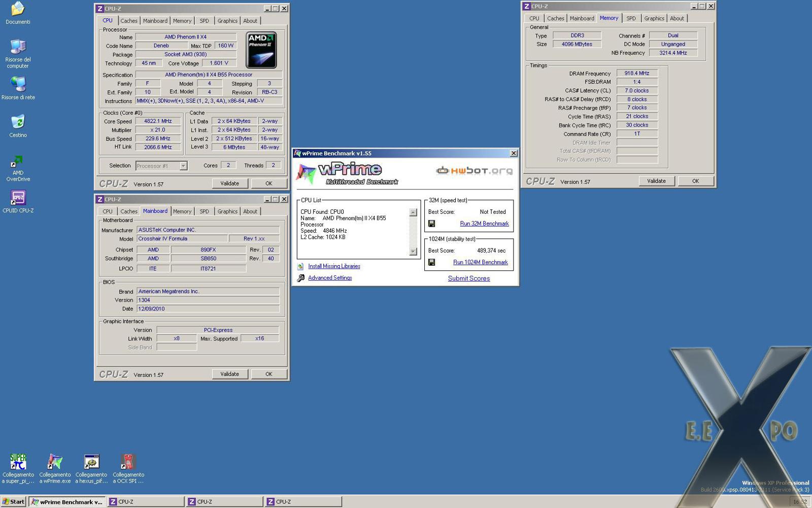Click the Core Speed 4822.1 MHz value

(x=158, y=121)
